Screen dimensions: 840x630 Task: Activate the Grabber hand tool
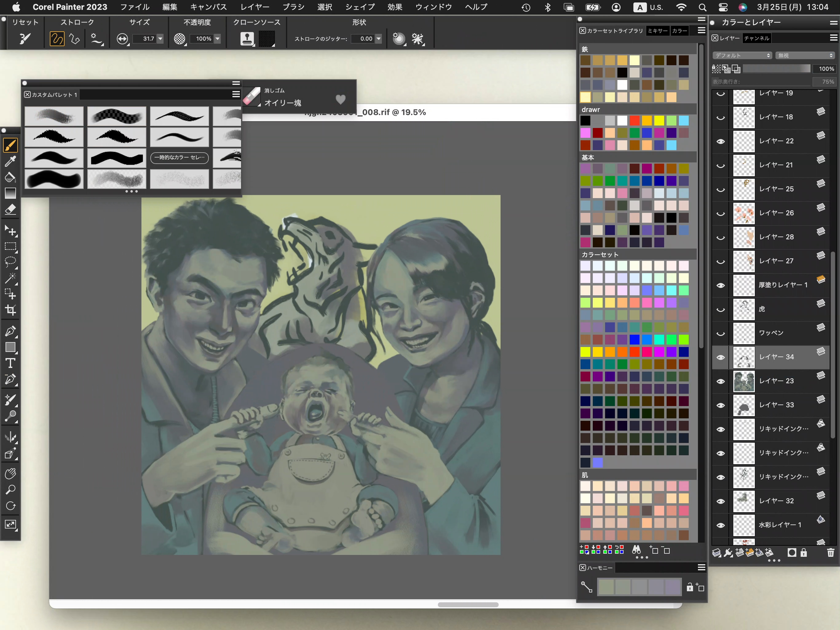10,473
